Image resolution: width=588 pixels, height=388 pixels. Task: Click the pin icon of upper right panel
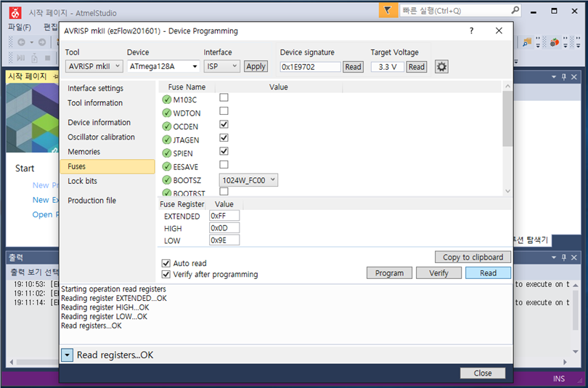563,77
